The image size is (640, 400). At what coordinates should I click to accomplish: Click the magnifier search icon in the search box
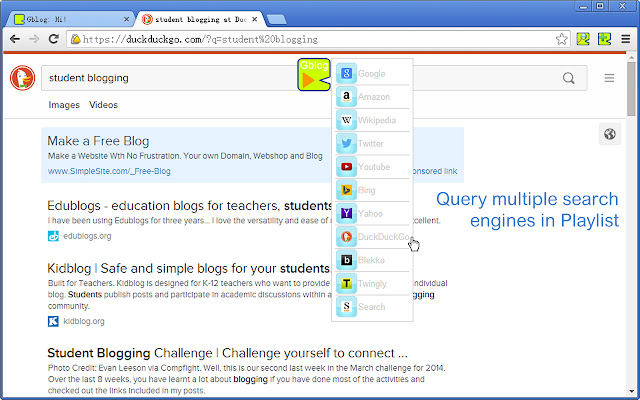click(568, 78)
